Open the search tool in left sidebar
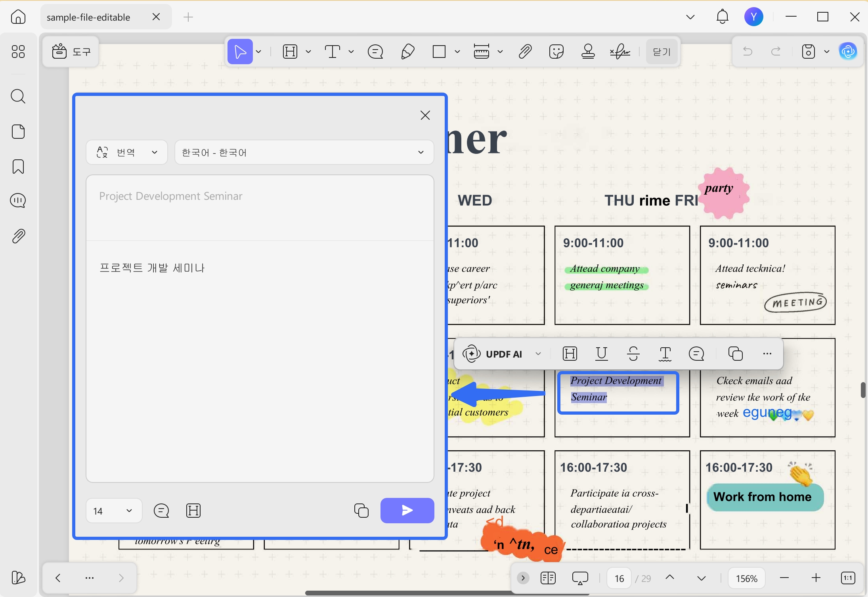868x597 pixels. pyautogui.click(x=18, y=96)
